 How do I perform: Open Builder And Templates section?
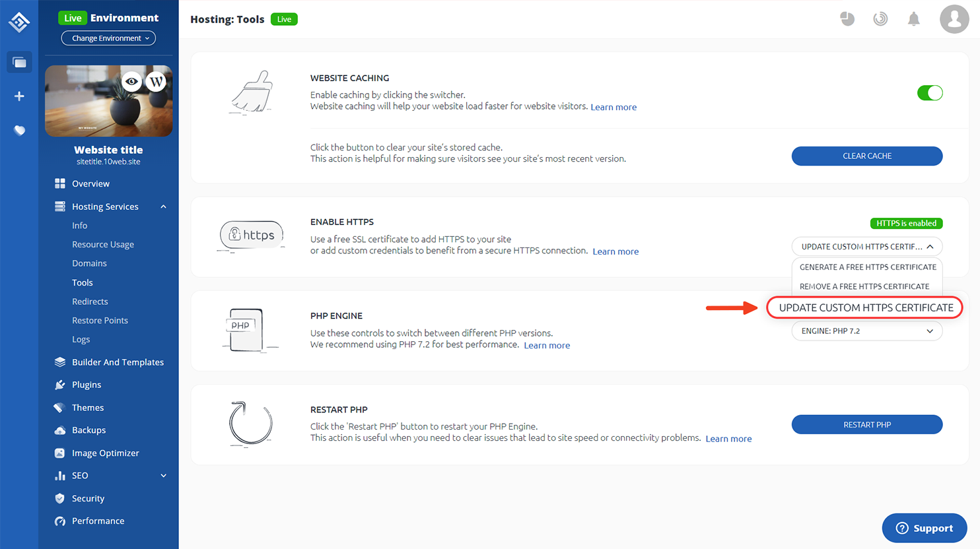(118, 362)
